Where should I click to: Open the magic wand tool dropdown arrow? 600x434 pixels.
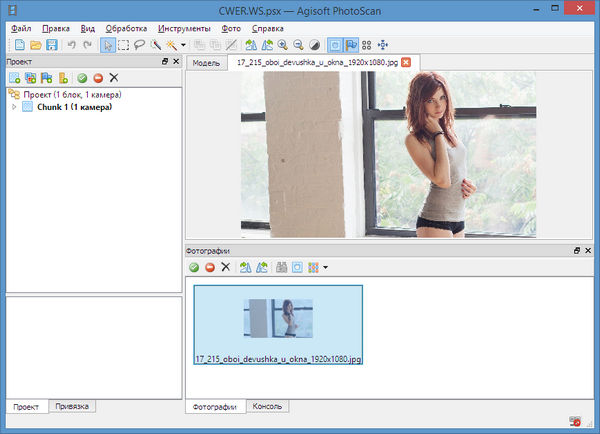pos(183,45)
